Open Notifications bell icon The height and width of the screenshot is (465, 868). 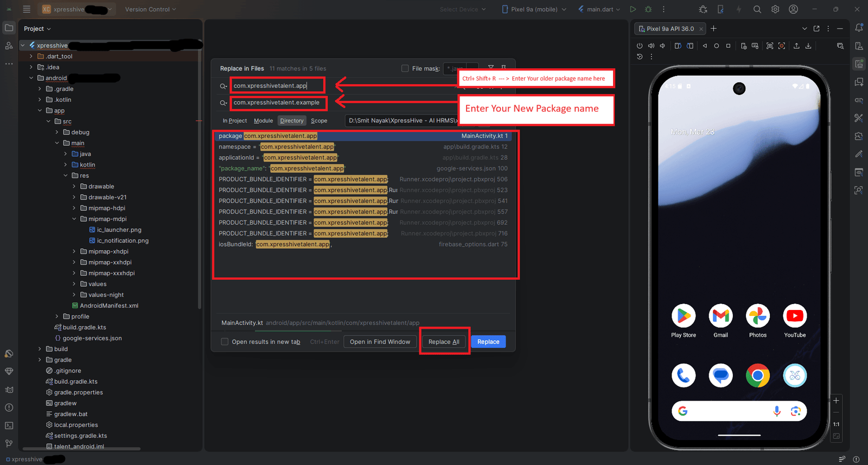click(x=859, y=28)
